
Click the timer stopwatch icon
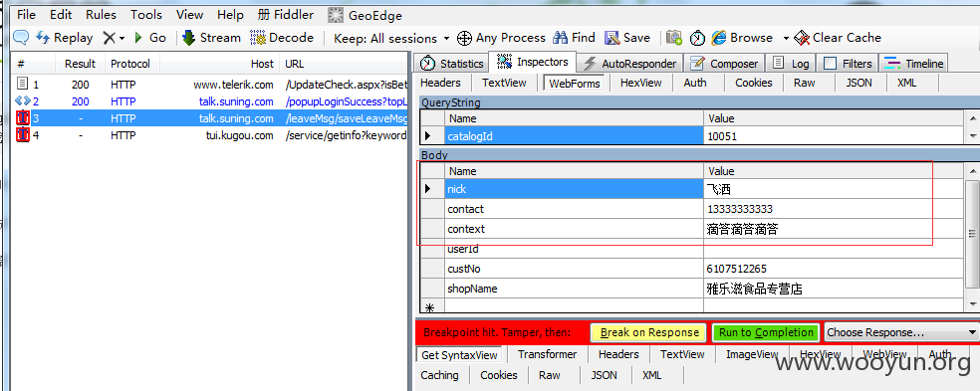697,38
